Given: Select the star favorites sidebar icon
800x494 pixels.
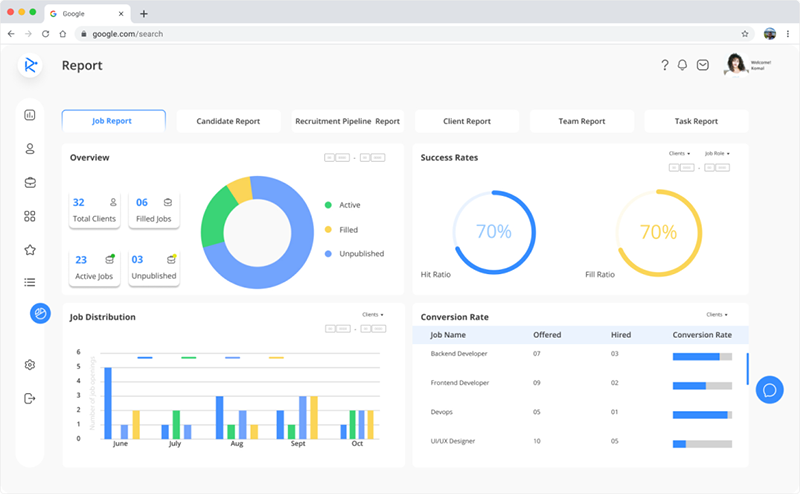Looking at the screenshot, I should pyautogui.click(x=30, y=250).
